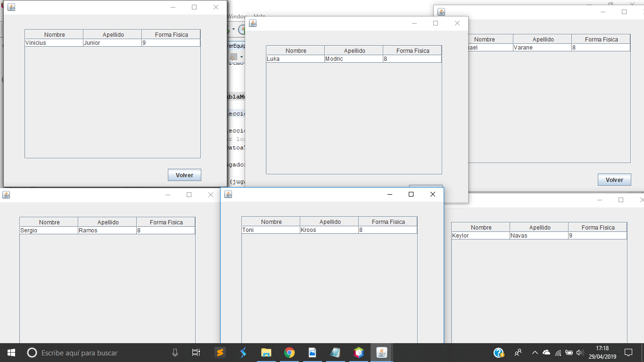Click the battery tray icon
The width and height of the screenshot is (644, 362).
(x=569, y=353)
